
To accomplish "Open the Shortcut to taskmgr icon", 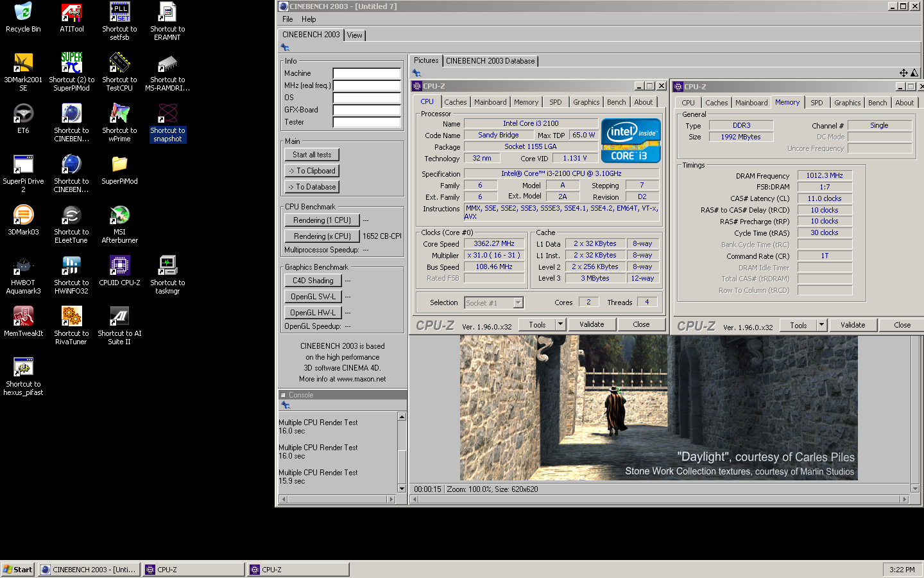I will click(167, 275).
